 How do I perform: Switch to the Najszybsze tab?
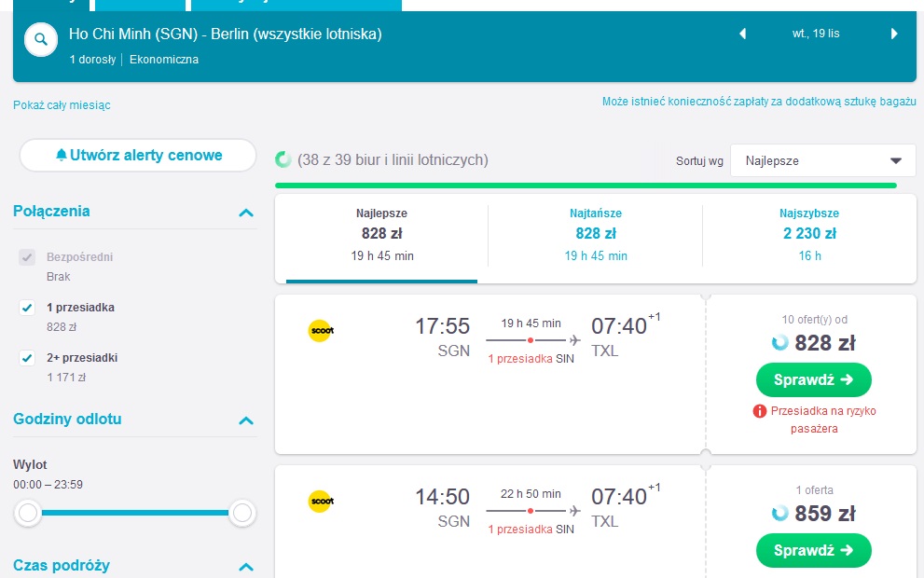pyautogui.click(x=809, y=235)
